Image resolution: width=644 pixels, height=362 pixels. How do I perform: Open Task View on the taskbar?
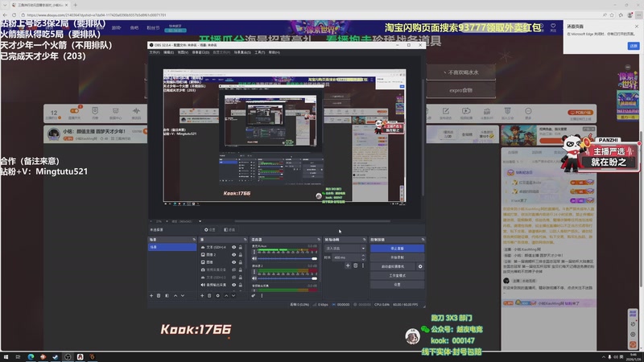pyautogui.click(x=18, y=357)
